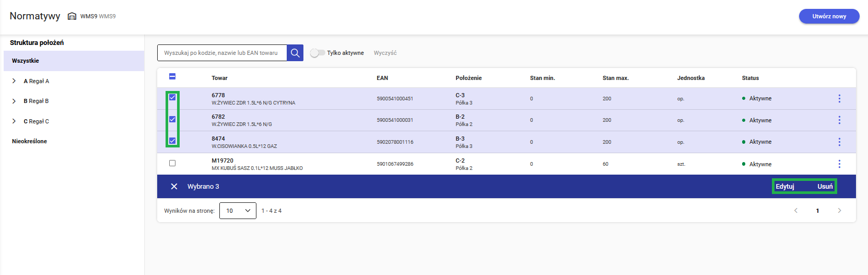Viewport: 868px width, 275px height.
Task: Click max stock value 60
Action: [x=605, y=164]
